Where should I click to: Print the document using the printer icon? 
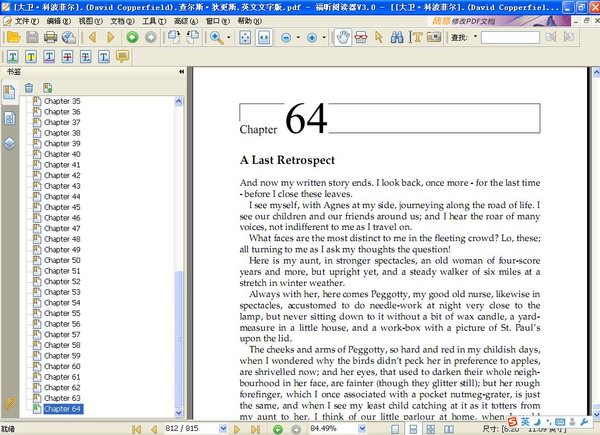[51, 37]
